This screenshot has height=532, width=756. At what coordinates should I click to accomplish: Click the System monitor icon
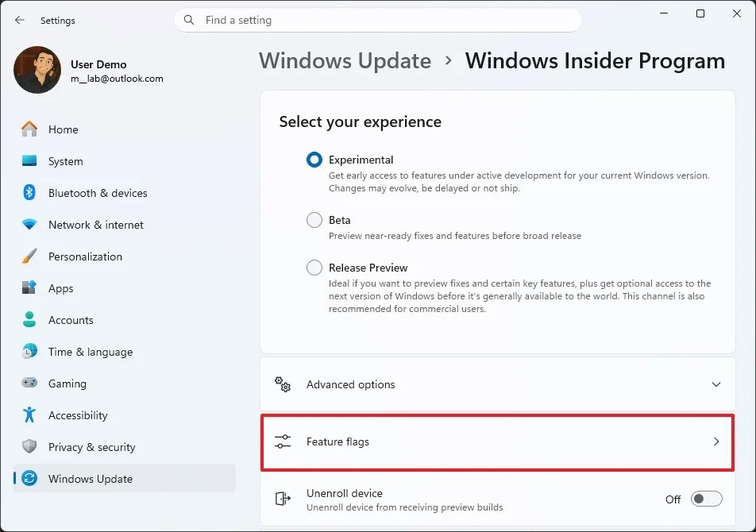point(29,161)
